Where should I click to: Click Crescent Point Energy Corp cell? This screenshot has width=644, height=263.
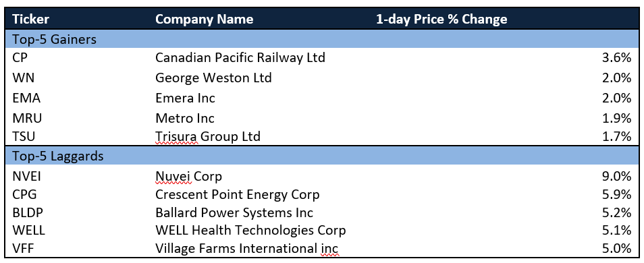point(238,194)
